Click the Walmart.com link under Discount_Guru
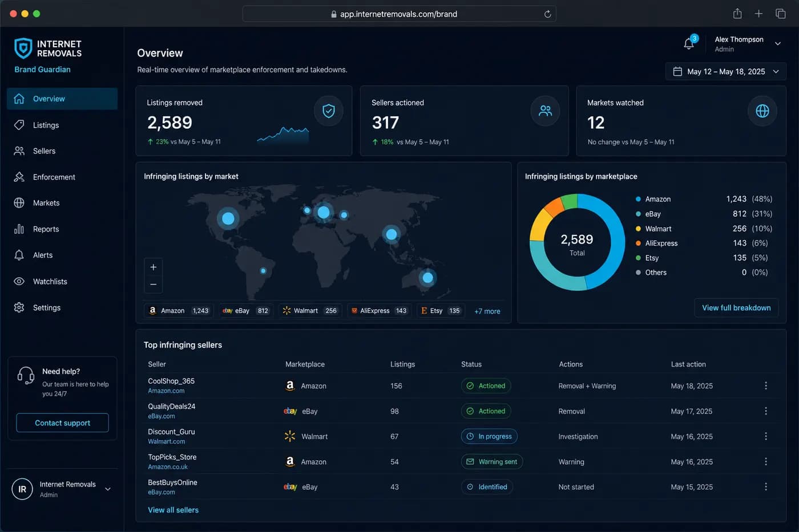799x532 pixels. click(166, 441)
